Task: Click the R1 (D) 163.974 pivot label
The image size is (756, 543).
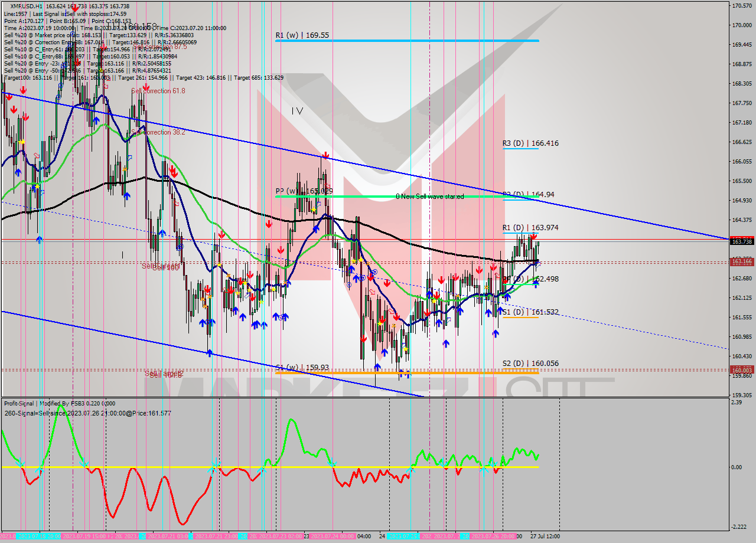Action: (x=530, y=228)
